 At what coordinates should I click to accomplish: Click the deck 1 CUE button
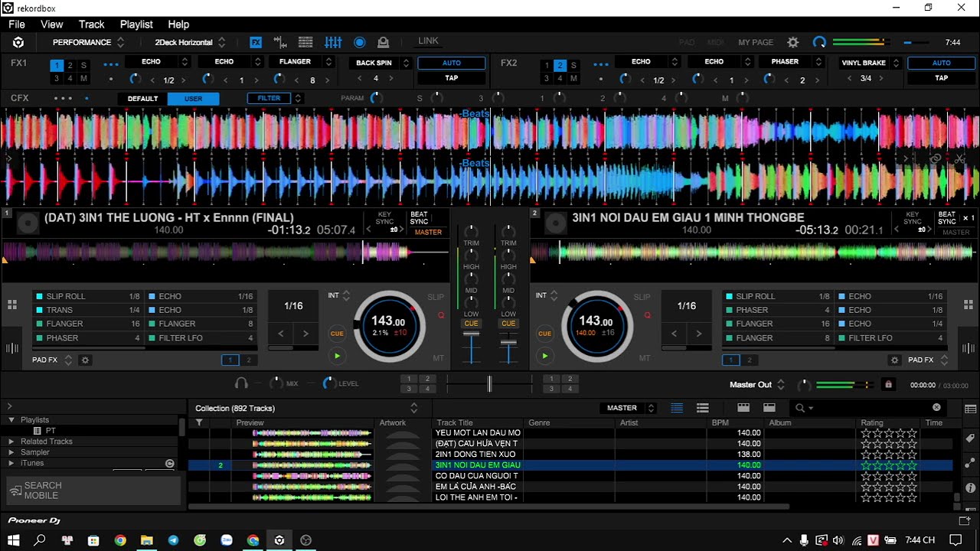337,334
